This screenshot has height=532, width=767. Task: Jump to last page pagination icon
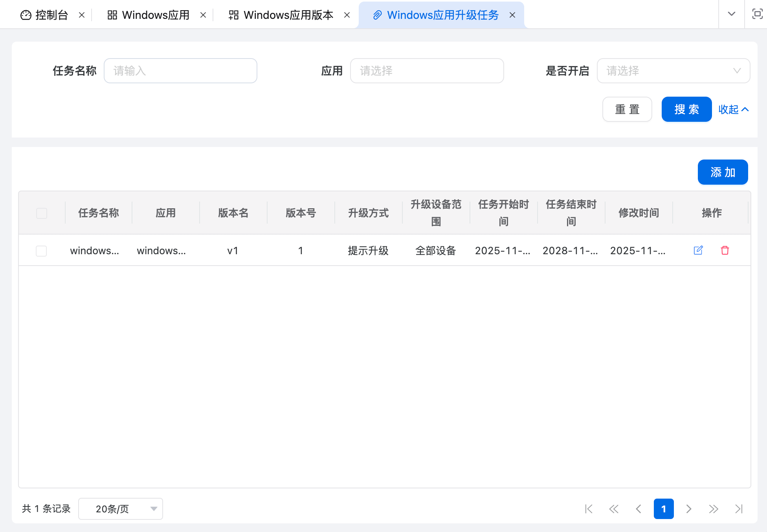point(739,509)
